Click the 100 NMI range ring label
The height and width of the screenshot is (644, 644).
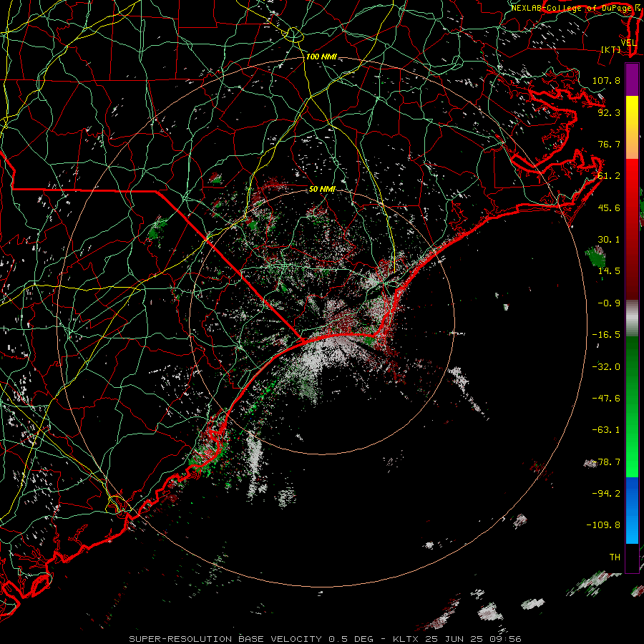tap(321, 57)
